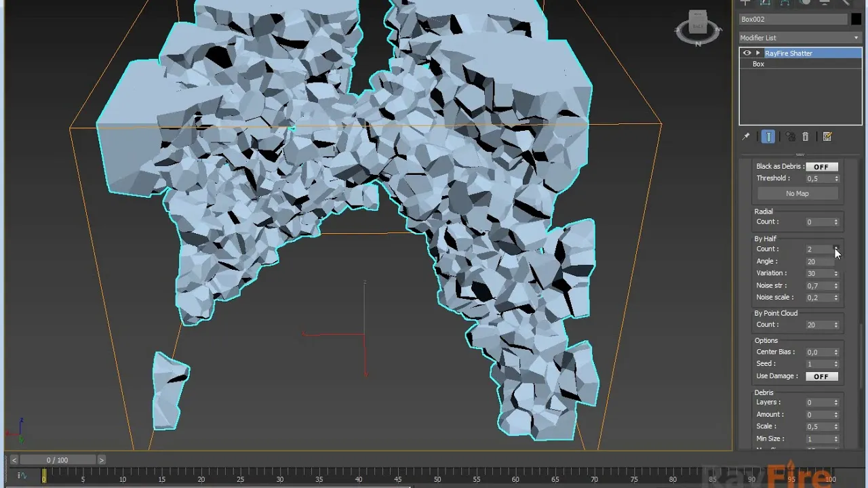Image resolution: width=868 pixels, height=488 pixels.
Task: Adjust the Debris Layers spinner
Action: click(x=836, y=403)
